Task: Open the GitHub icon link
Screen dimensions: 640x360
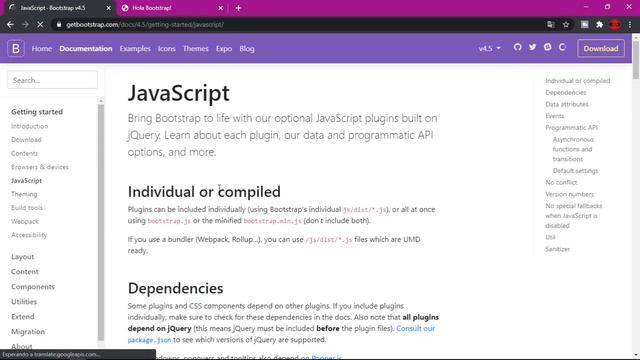Action: click(518, 47)
